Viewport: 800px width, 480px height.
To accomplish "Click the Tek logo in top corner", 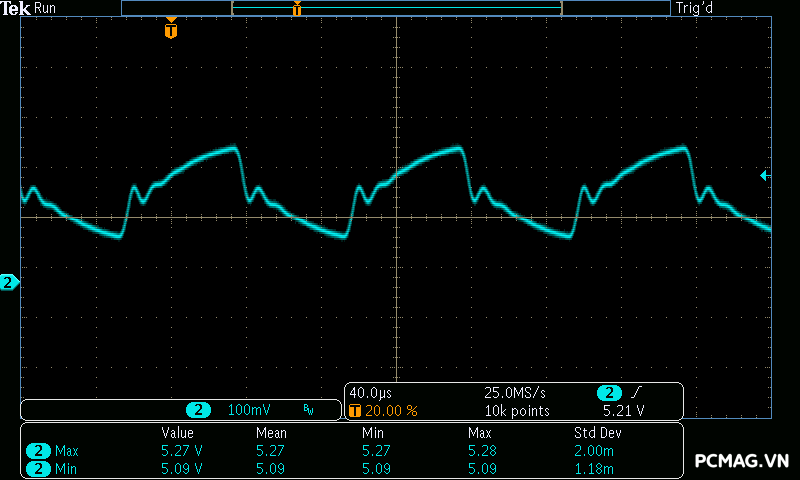I will click(15, 8).
